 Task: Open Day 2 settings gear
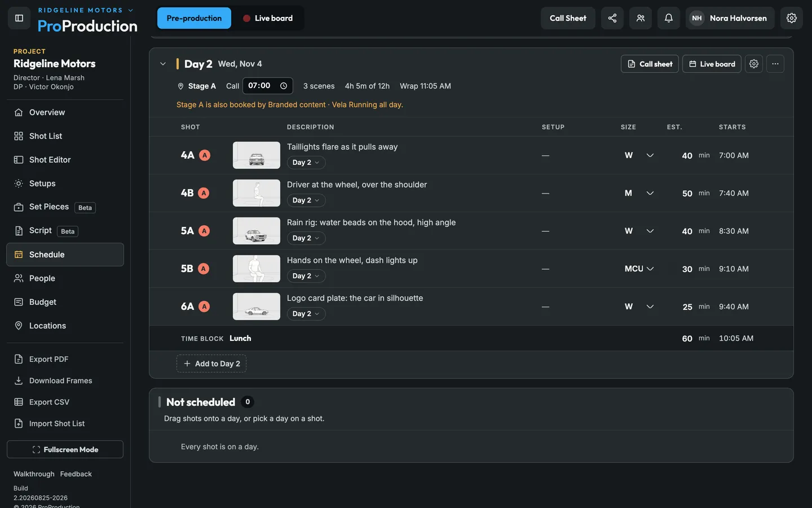coord(754,64)
